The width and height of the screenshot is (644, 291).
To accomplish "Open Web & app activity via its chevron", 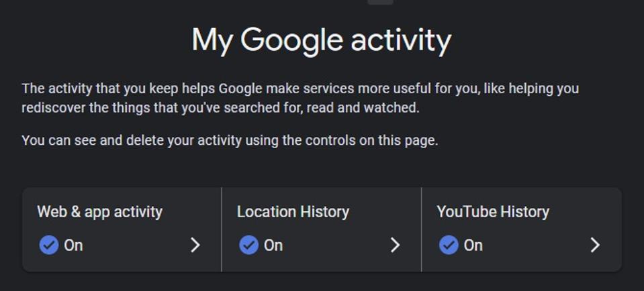I will pos(195,245).
